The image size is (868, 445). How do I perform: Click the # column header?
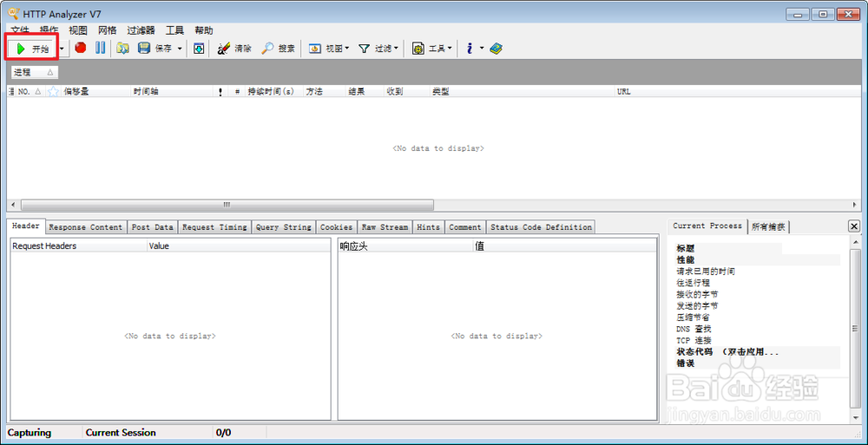click(x=237, y=92)
